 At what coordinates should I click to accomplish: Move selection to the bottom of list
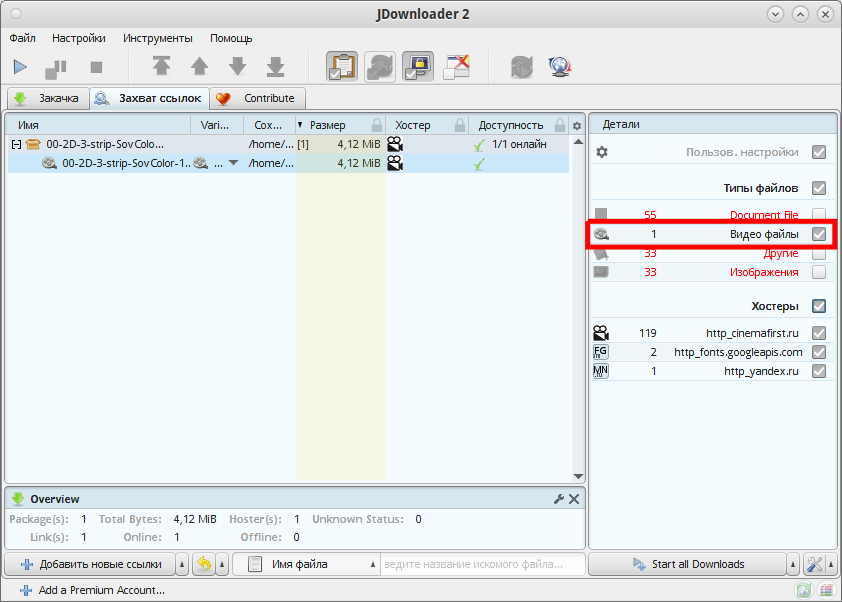(x=275, y=67)
